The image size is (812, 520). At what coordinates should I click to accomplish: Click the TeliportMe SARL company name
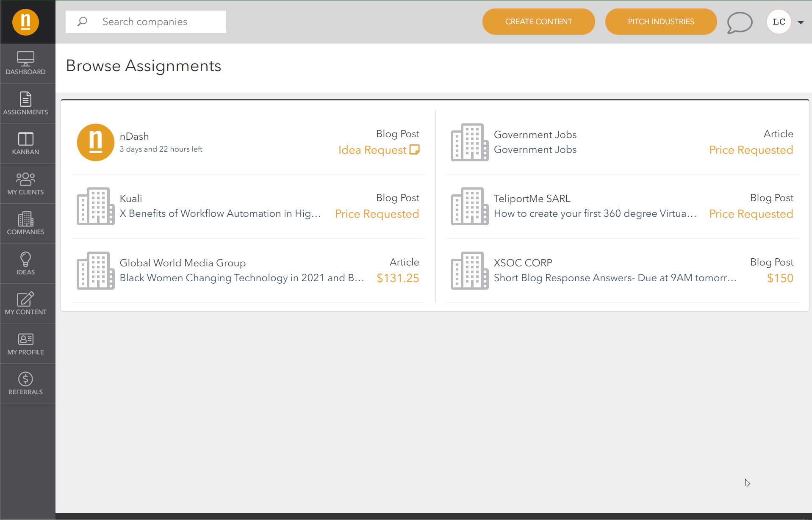tap(532, 199)
